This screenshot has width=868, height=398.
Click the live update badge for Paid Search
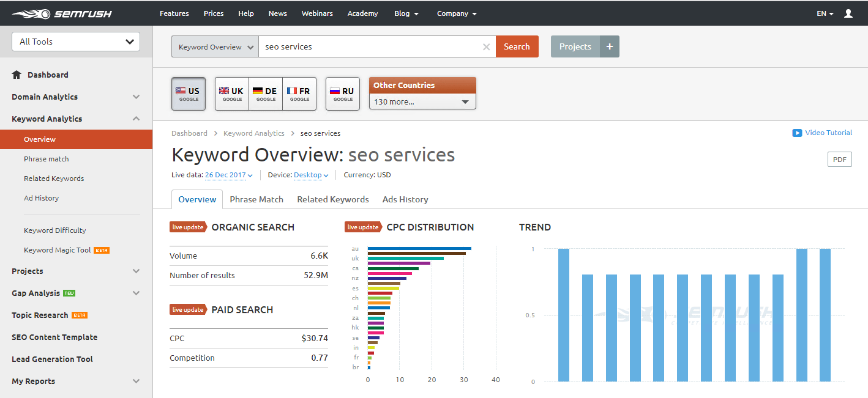tap(189, 309)
